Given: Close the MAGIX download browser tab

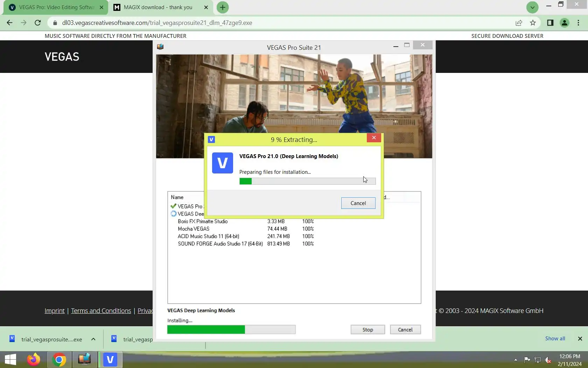Looking at the screenshot, I should [x=206, y=7].
